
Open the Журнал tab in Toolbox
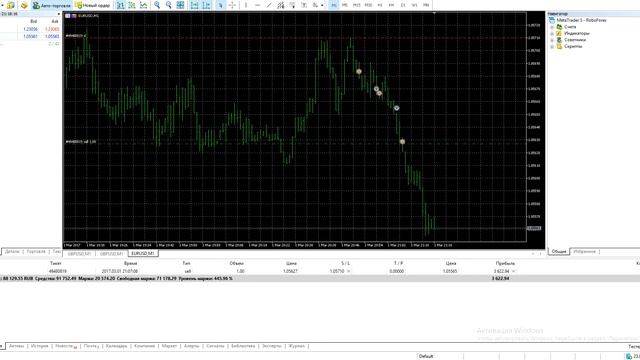coord(297,346)
